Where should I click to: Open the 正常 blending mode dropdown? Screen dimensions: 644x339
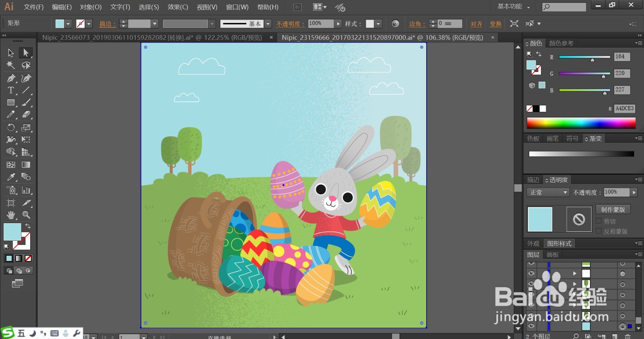tap(548, 193)
